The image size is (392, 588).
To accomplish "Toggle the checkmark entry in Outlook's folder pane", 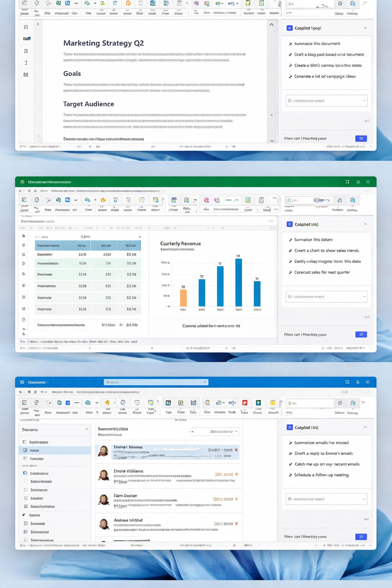I will tap(24, 515).
